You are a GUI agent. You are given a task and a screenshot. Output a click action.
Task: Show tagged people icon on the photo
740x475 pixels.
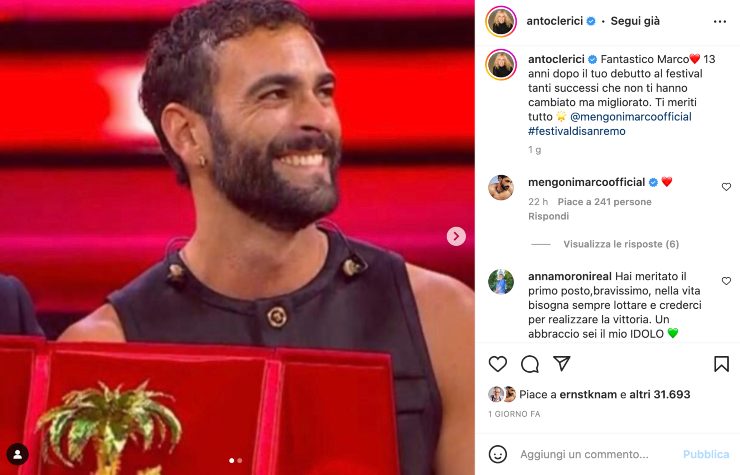(17, 454)
